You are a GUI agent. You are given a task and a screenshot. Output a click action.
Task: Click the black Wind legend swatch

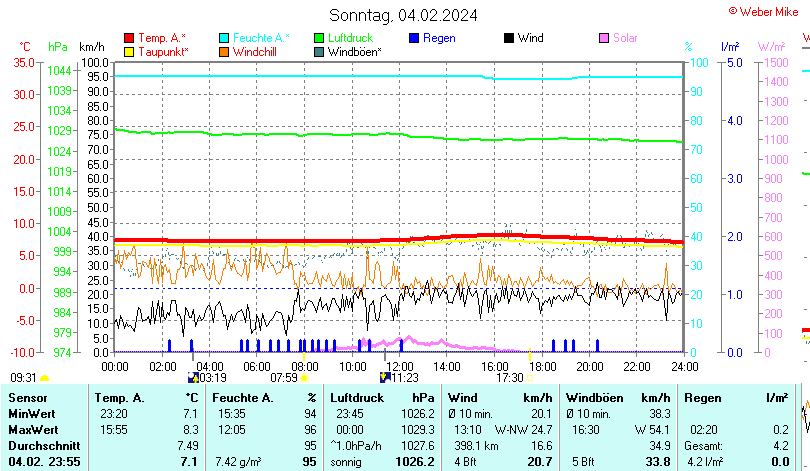tap(510, 38)
